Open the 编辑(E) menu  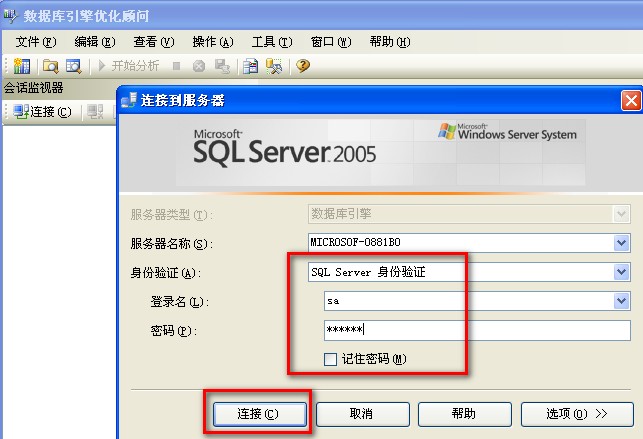95,41
